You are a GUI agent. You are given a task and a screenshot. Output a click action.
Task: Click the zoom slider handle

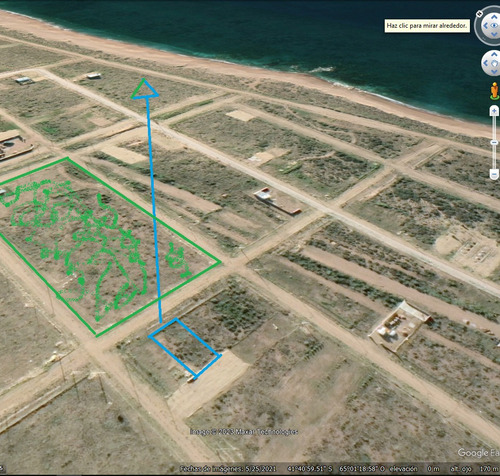(x=494, y=142)
